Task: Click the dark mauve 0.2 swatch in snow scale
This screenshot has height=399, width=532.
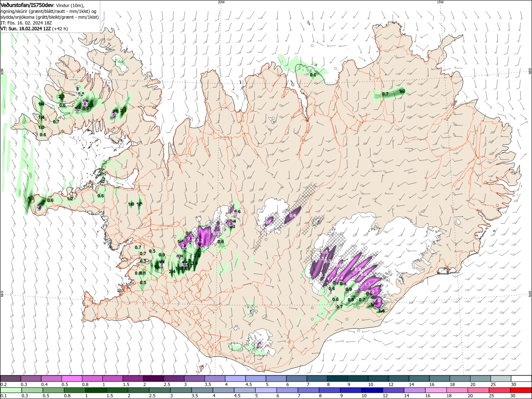Action: (10, 379)
